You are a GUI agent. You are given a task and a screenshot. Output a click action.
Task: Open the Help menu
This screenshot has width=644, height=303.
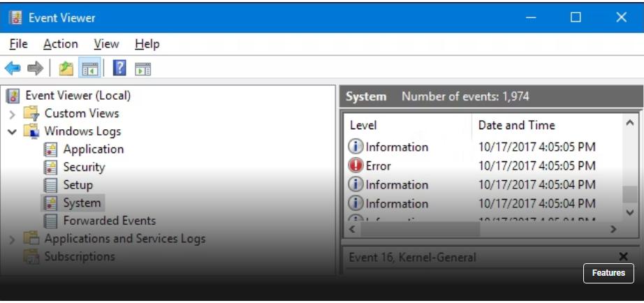click(147, 44)
